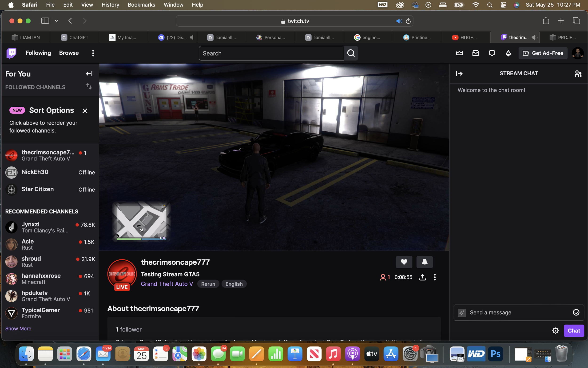Open the Safari History menu

110,5
